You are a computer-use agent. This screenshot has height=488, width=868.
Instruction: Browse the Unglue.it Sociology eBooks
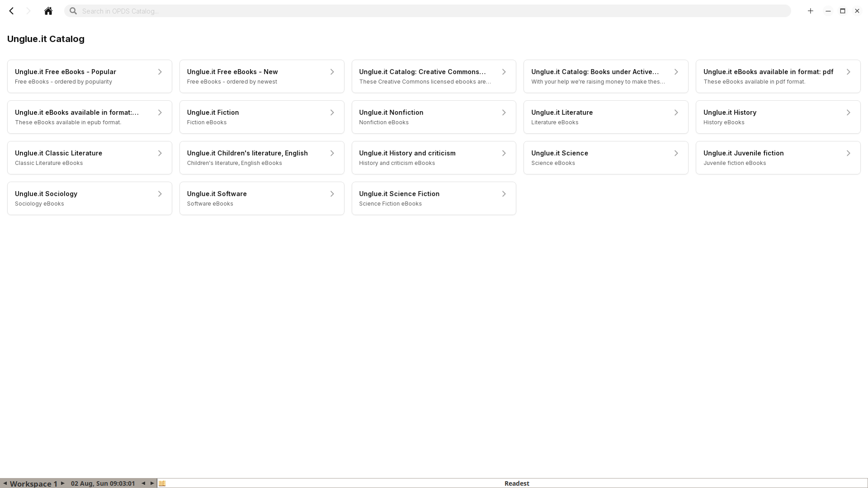coord(90,198)
